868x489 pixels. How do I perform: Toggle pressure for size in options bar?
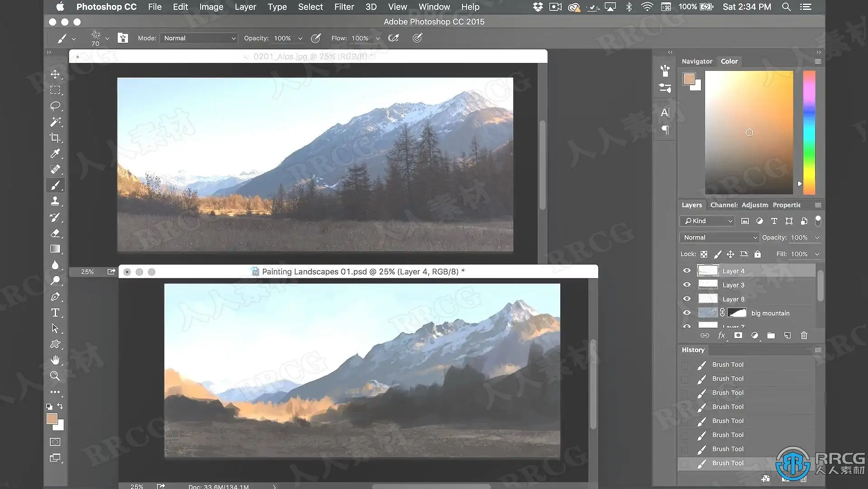point(417,38)
